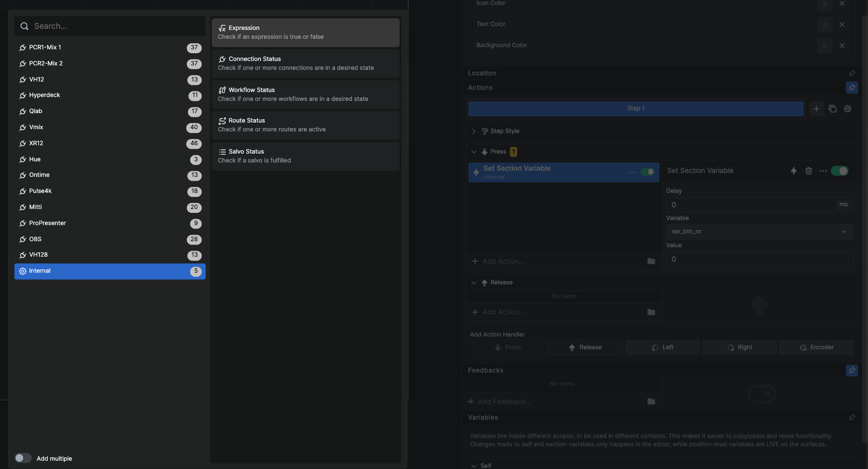Open the VH12 connection category
The image size is (868, 469).
(x=110, y=80)
